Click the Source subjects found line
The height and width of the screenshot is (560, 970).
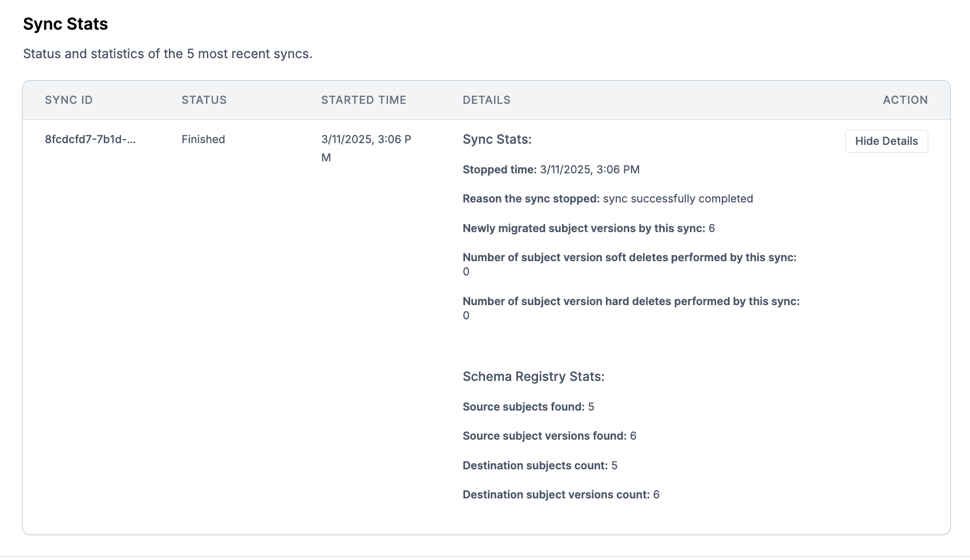[528, 407]
